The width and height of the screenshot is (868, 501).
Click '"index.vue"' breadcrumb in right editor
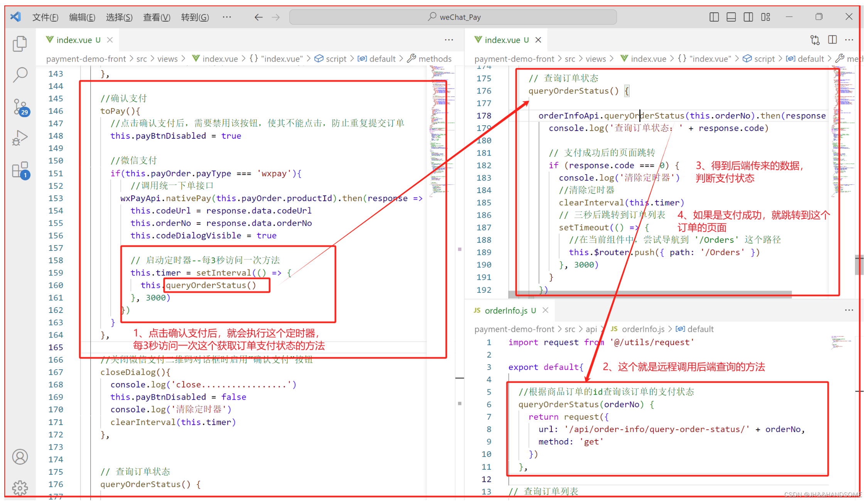coord(705,59)
